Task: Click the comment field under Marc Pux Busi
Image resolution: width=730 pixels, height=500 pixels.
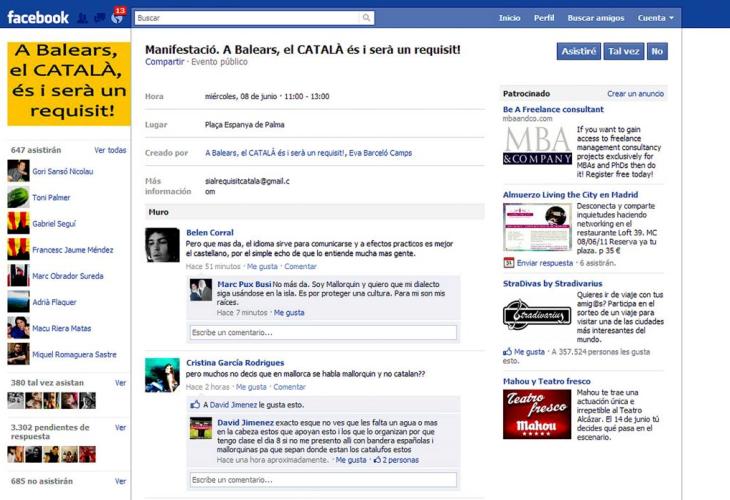Action: tap(323, 332)
